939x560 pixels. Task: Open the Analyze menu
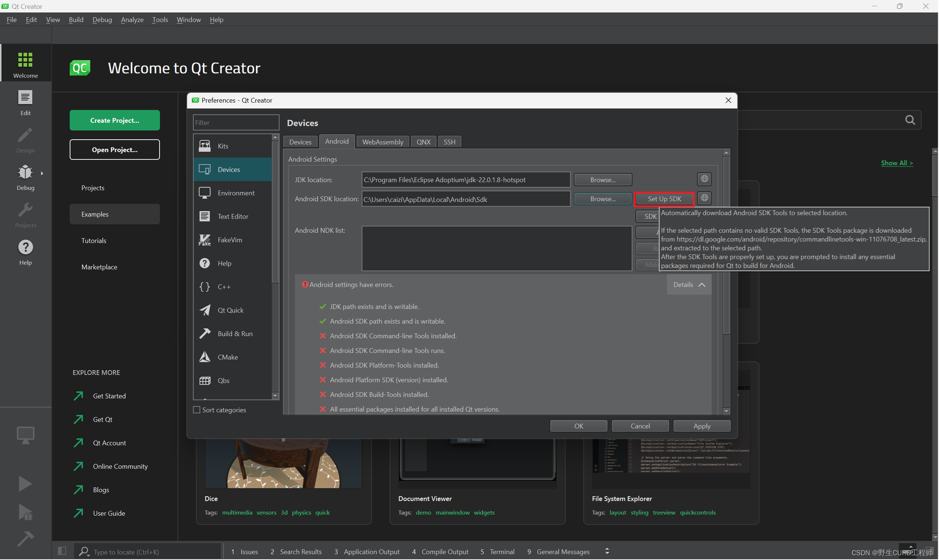pos(132,20)
